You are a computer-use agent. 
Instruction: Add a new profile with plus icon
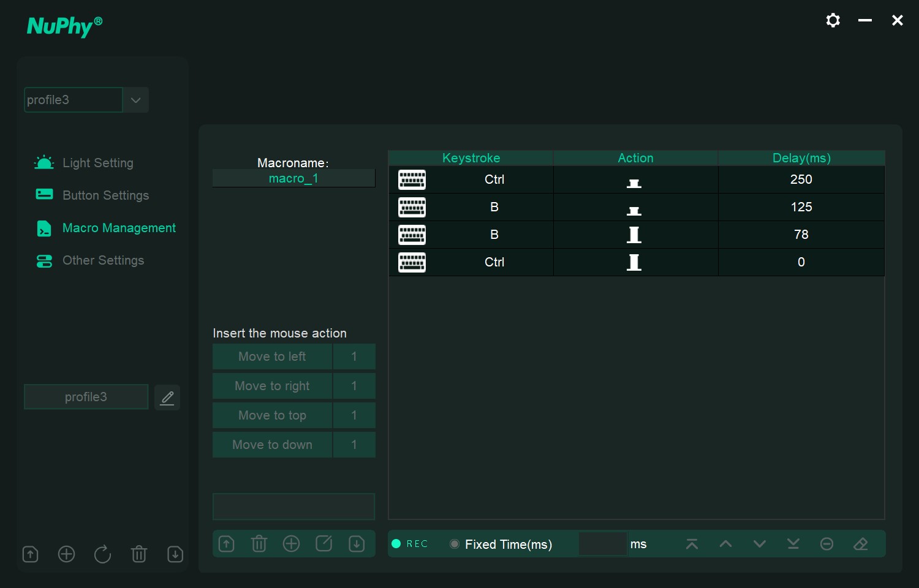click(x=66, y=554)
